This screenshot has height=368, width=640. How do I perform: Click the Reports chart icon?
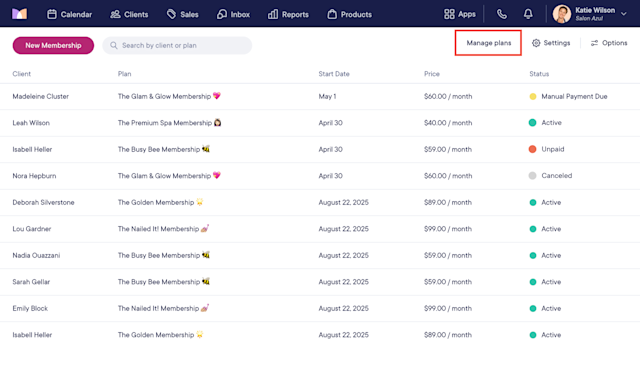273,14
